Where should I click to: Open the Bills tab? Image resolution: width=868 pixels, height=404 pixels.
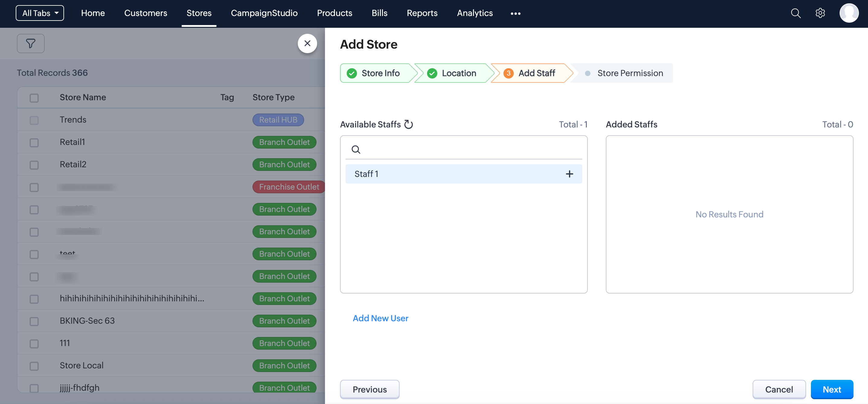[379, 13]
